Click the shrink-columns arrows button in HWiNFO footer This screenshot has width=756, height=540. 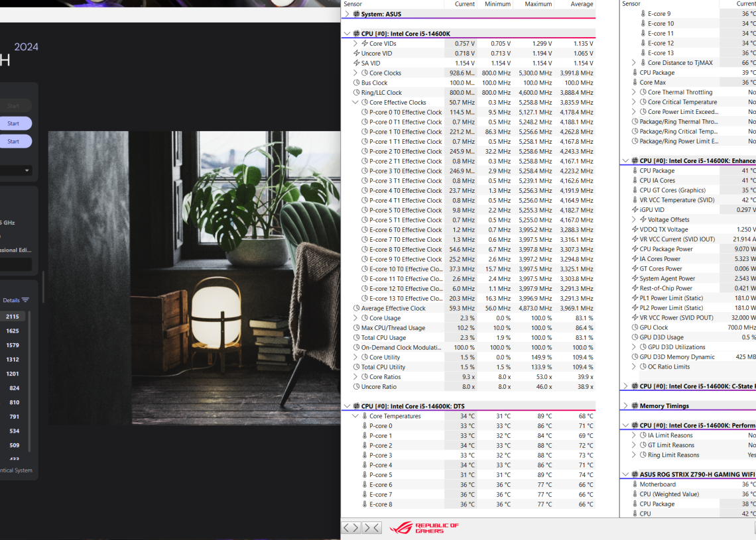point(372,527)
